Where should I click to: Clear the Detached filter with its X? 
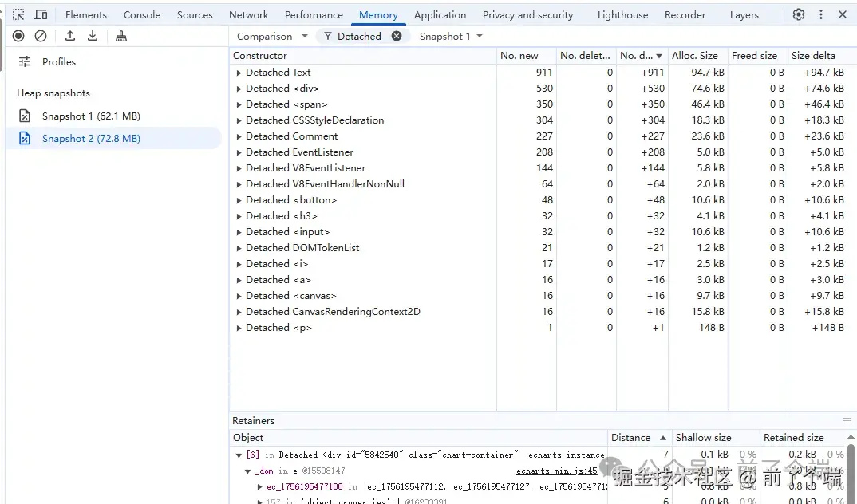tap(397, 36)
